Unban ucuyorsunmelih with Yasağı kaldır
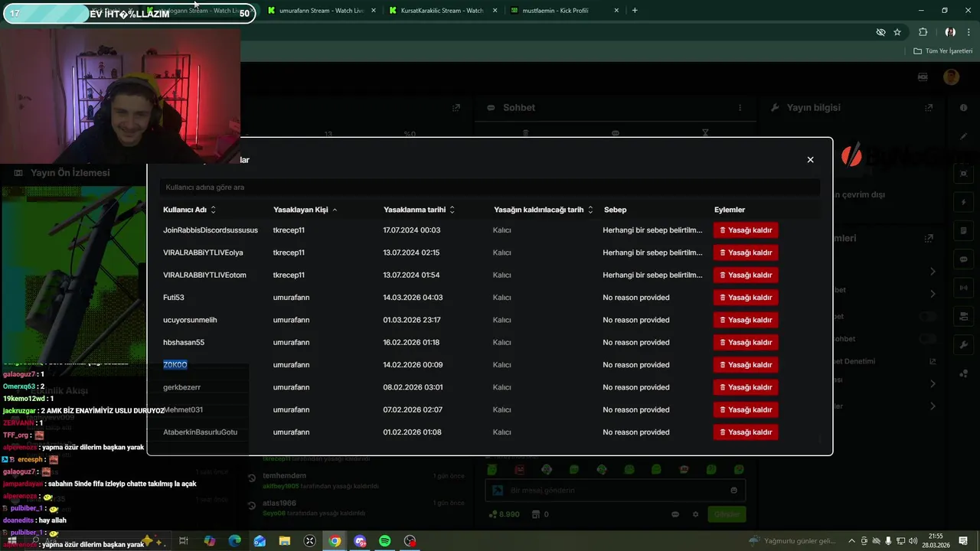Image resolution: width=980 pixels, height=551 pixels. click(x=746, y=320)
